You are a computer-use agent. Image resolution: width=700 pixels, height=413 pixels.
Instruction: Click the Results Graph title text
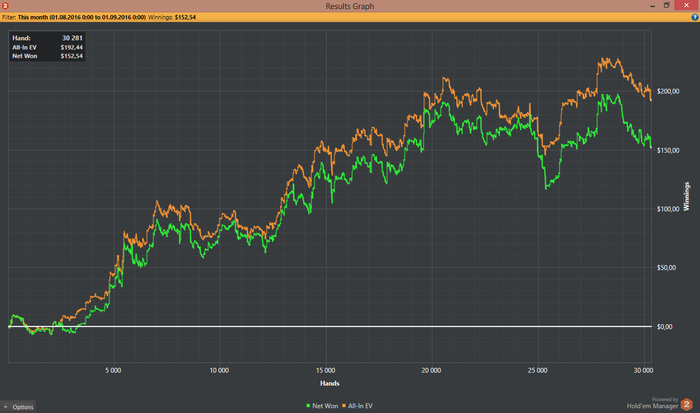(x=350, y=6)
